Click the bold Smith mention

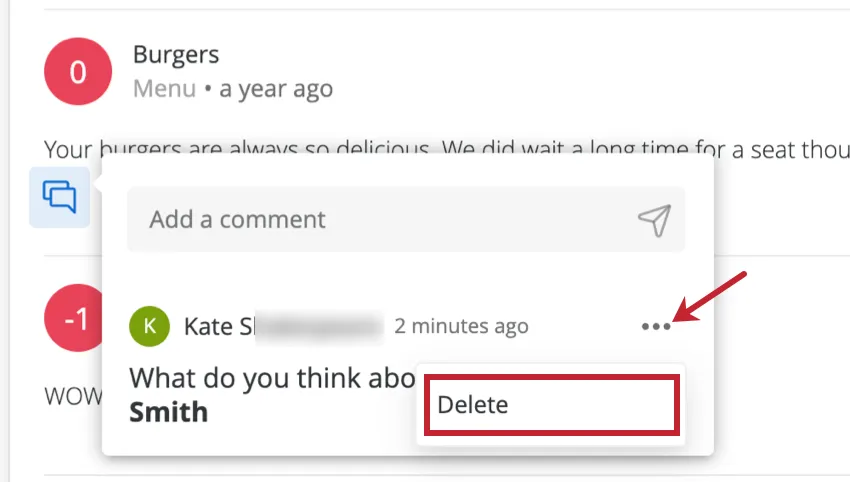pyautogui.click(x=169, y=411)
